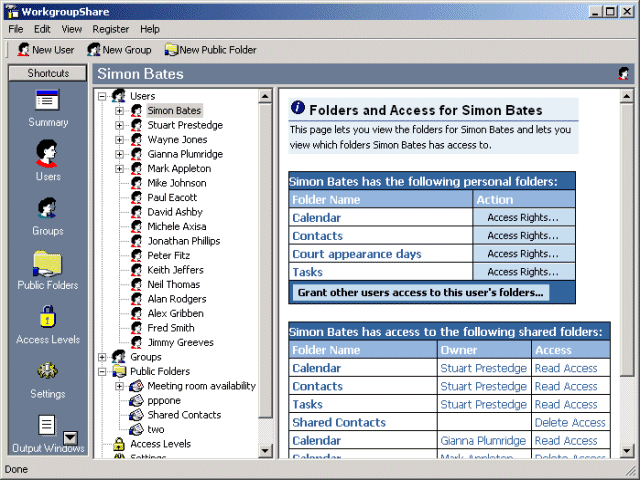640x480 pixels.
Task: Open Output Windows shortcut icon
Action: [x=47, y=425]
